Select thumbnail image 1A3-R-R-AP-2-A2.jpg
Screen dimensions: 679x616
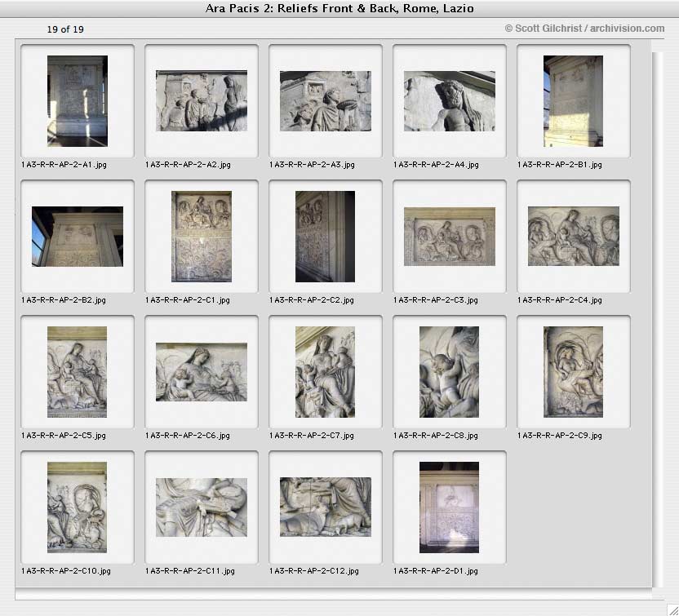pyautogui.click(x=202, y=101)
